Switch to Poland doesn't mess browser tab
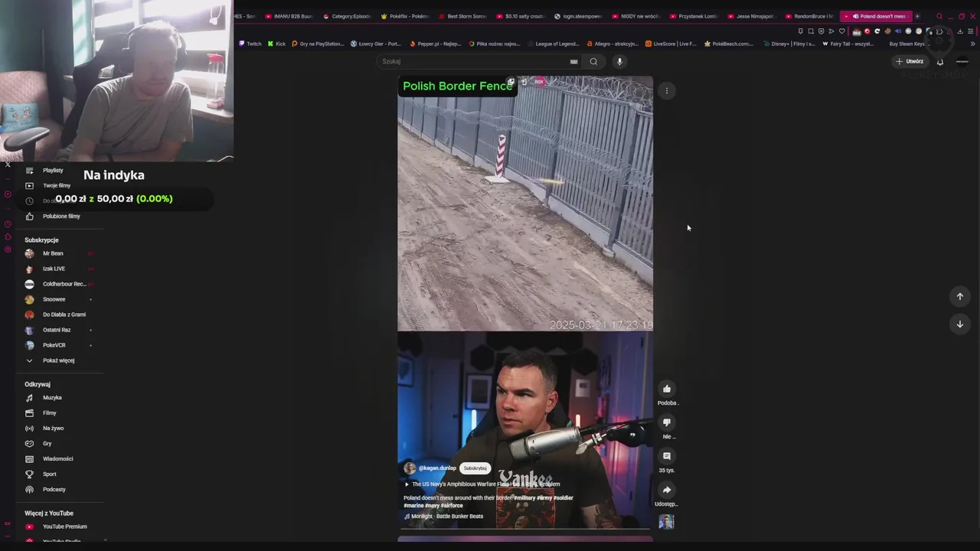This screenshot has width=980, height=551. [x=876, y=16]
